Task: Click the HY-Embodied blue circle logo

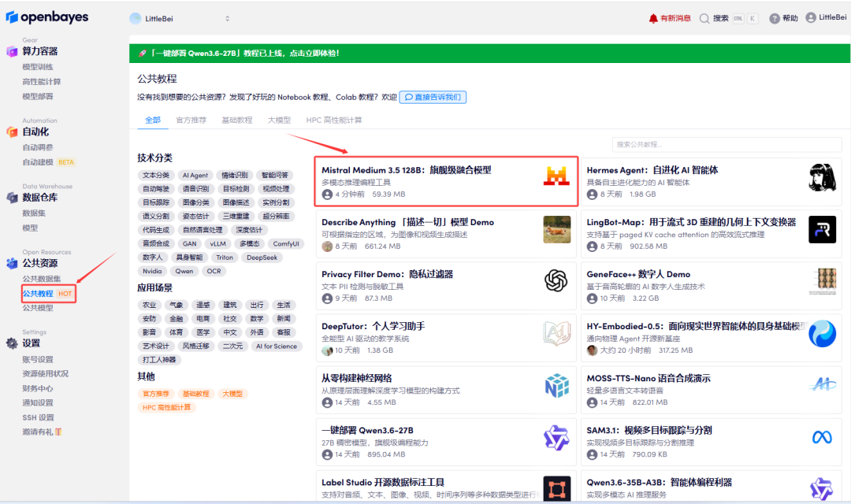Action: [x=822, y=334]
